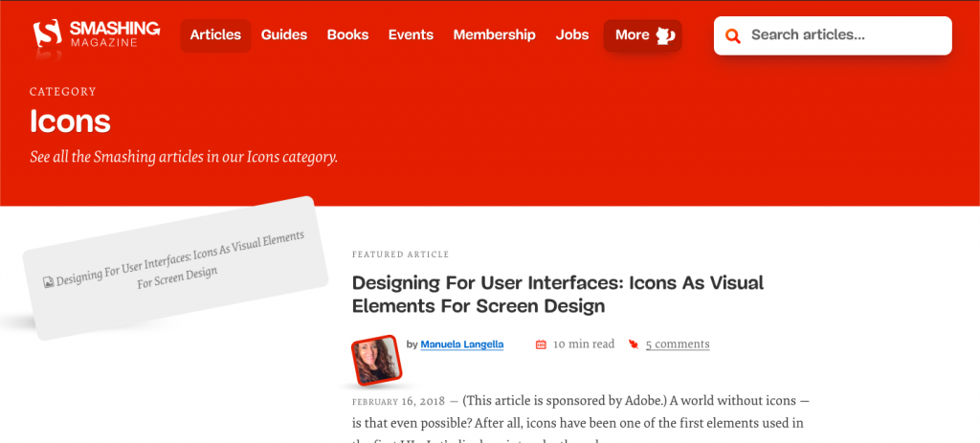This screenshot has width=980, height=443.
Task: Click the Manuela Langella author link
Action: coord(461,344)
